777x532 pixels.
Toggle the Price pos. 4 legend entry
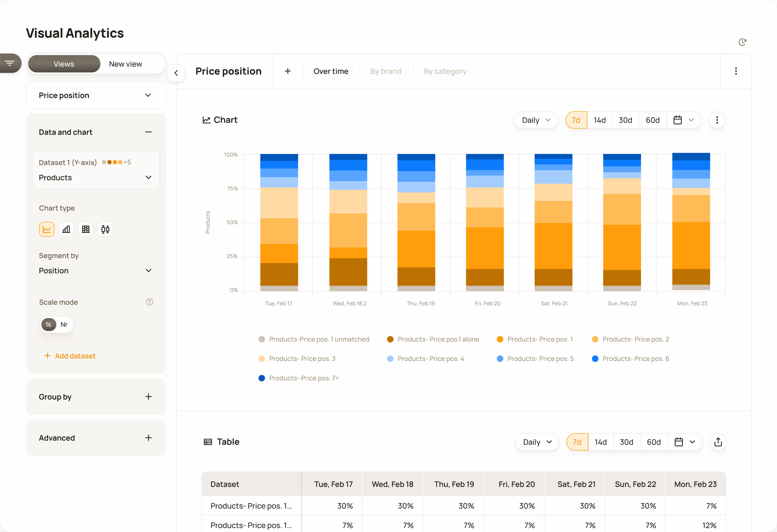(x=425, y=358)
